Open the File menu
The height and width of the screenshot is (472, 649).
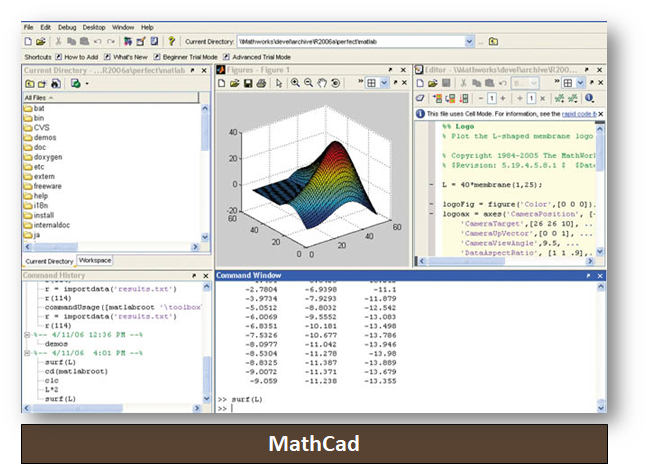click(x=29, y=27)
